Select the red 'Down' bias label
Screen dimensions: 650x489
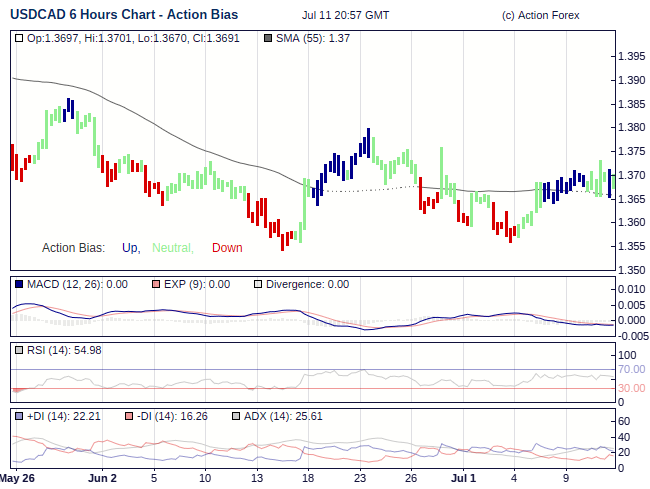click(x=227, y=248)
